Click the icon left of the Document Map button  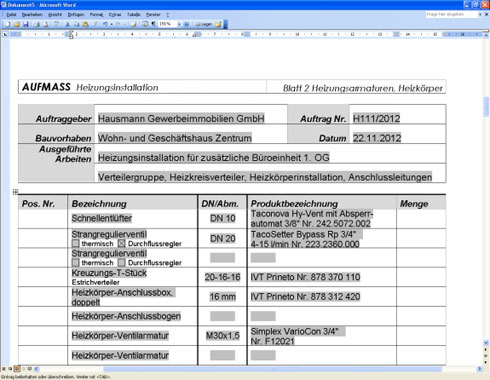133,24
